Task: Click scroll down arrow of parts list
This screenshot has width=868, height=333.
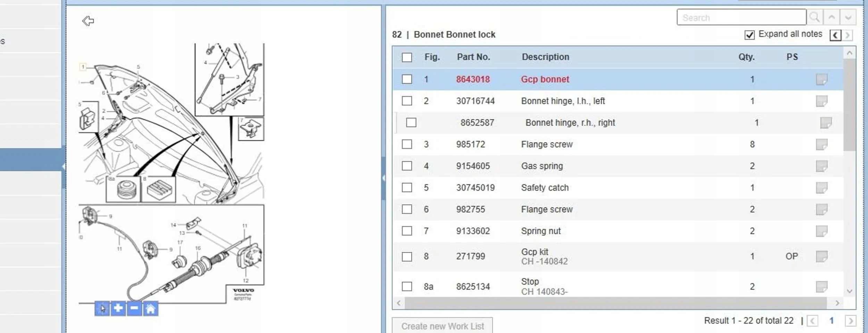Action: pos(849,291)
